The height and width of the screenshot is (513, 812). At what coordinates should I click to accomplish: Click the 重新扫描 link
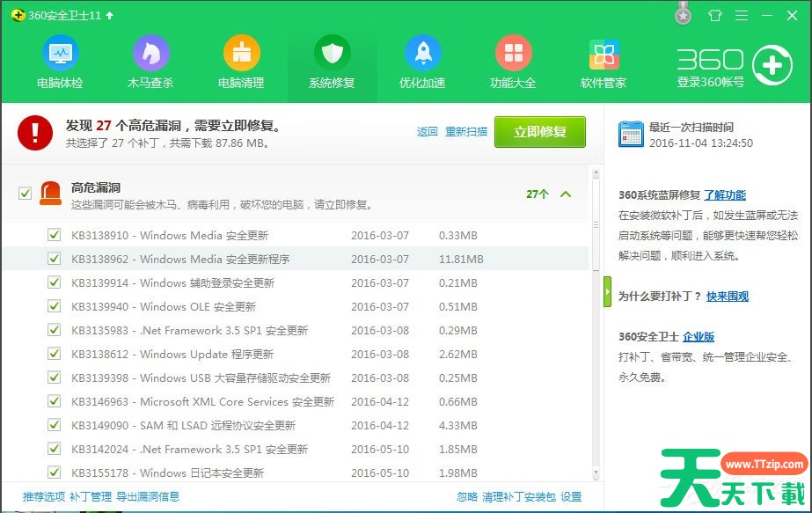pyautogui.click(x=466, y=132)
